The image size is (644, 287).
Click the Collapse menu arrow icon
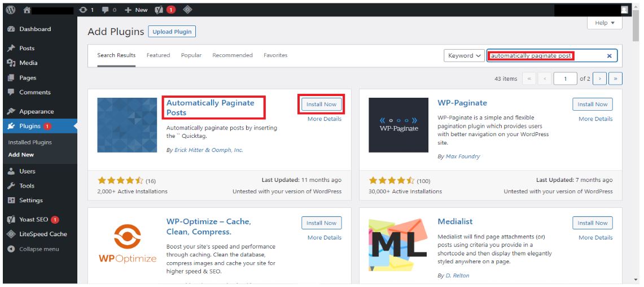[11, 249]
